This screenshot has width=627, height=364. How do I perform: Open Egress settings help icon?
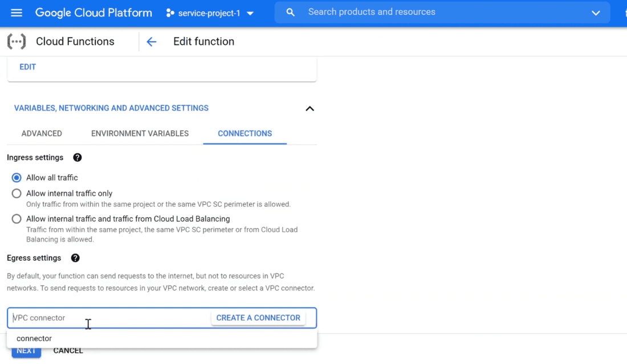[75, 258]
